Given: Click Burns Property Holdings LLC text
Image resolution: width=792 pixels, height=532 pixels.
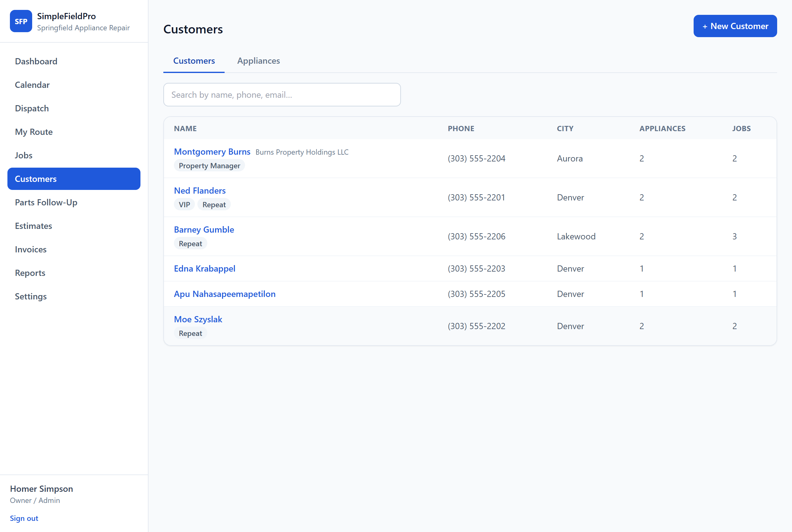Looking at the screenshot, I should point(302,152).
